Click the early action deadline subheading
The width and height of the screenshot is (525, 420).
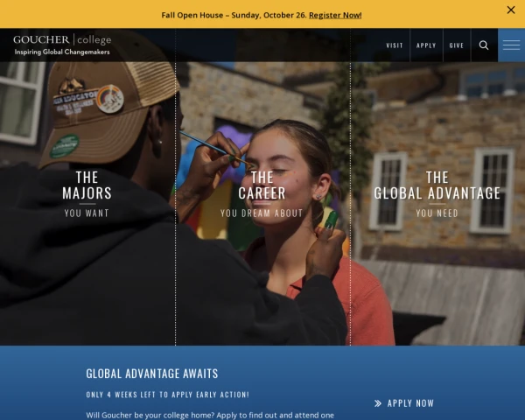click(x=167, y=395)
